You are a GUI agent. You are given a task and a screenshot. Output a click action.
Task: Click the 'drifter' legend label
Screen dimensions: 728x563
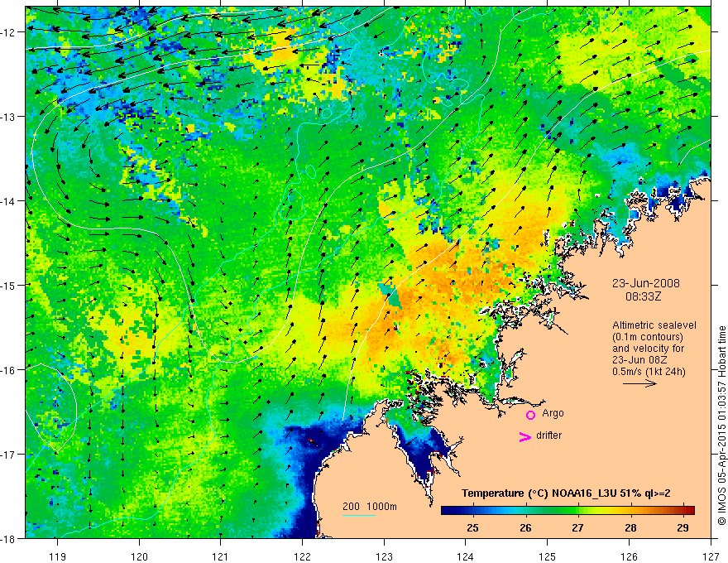tap(548, 435)
